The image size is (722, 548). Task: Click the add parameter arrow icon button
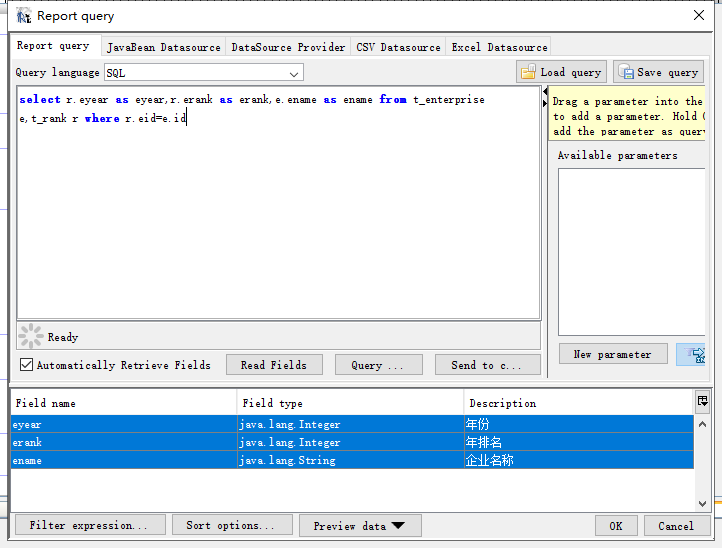click(692, 355)
